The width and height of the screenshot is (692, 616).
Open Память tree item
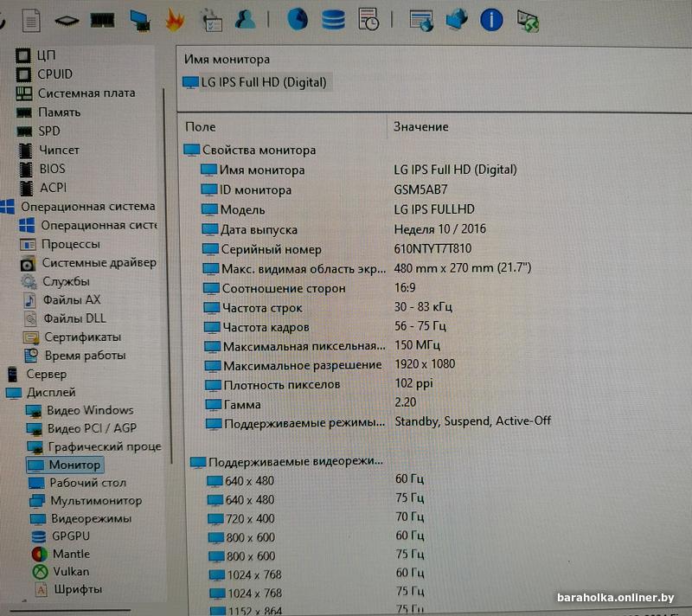point(48,112)
